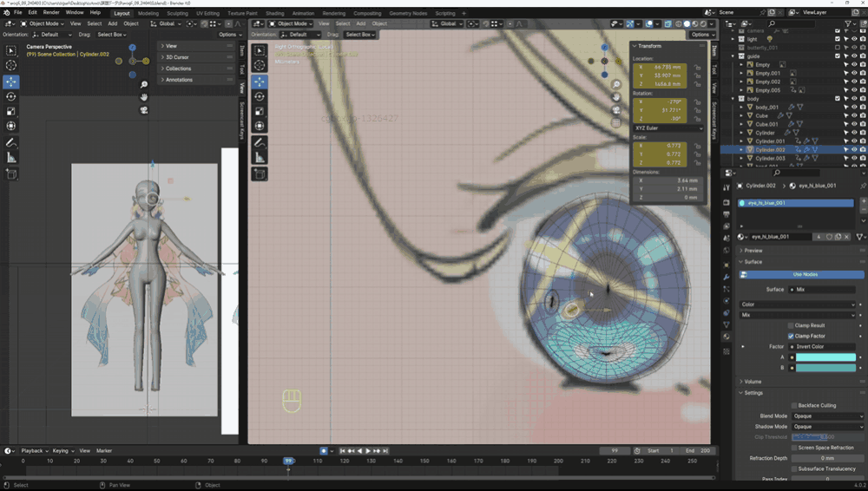Enable the Clamp Result checkbox
Image resolution: width=868 pixels, height=491 pixels.
click(792, 325)
